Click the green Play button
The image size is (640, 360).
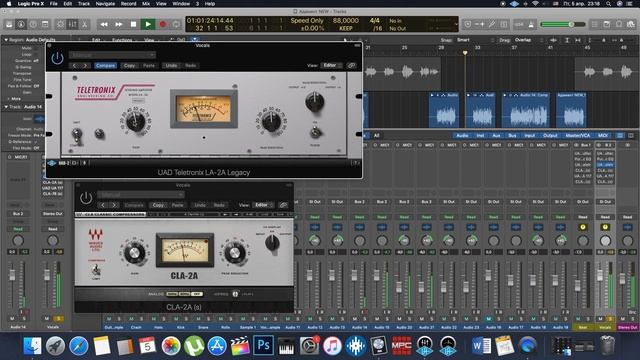[148, 24]
